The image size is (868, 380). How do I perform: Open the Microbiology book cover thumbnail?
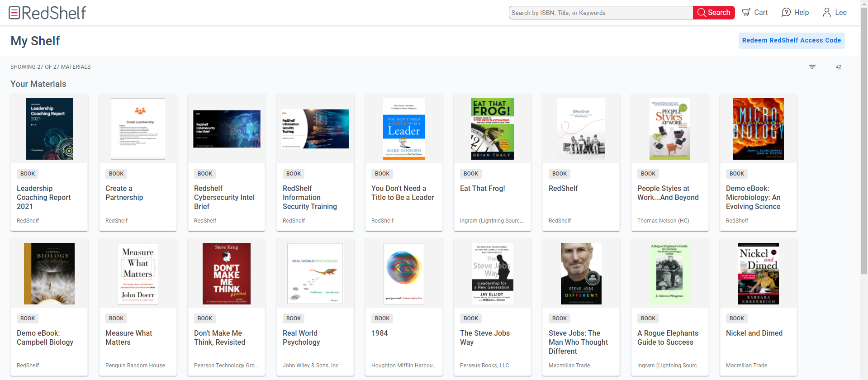point(758,129)
